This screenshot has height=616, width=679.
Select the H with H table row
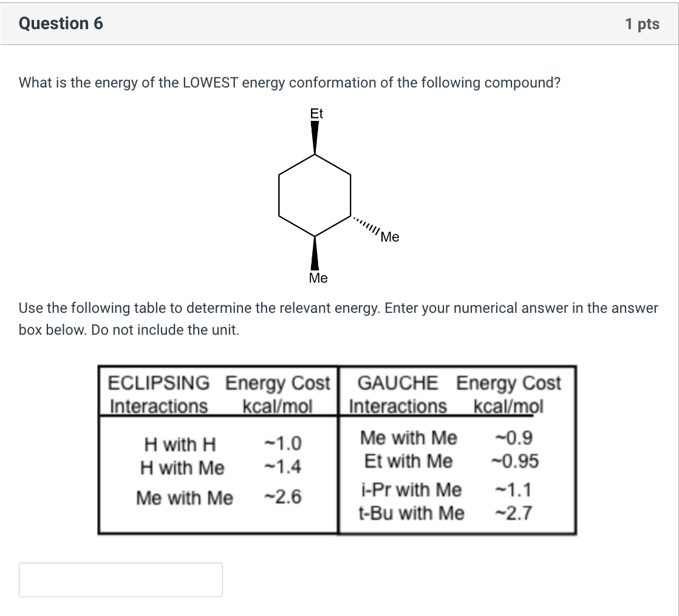[231, 445]
